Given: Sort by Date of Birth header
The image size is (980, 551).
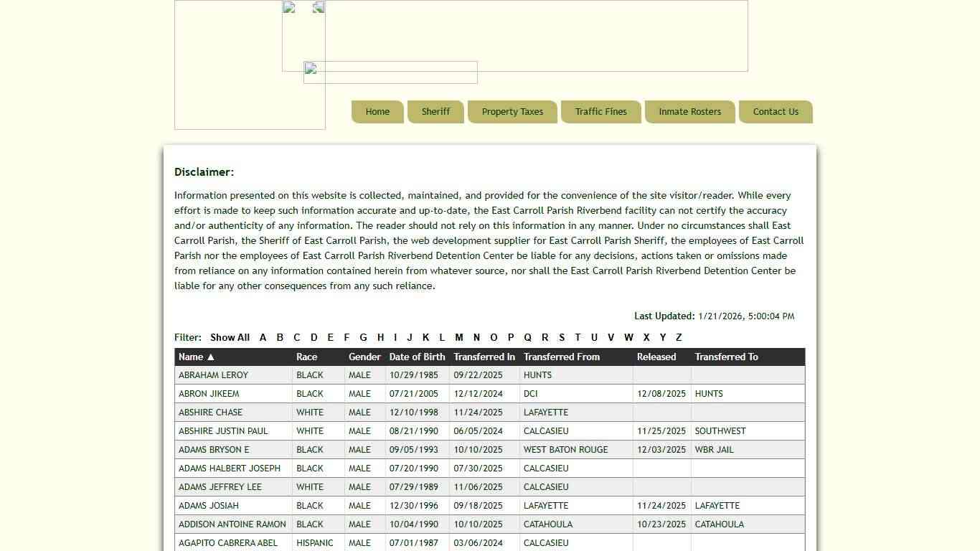Looking at the screenshot, I should tap(417, 357).
